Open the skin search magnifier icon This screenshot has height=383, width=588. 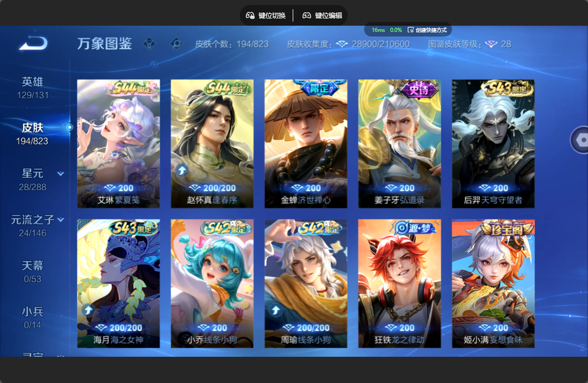pos(176,44)
